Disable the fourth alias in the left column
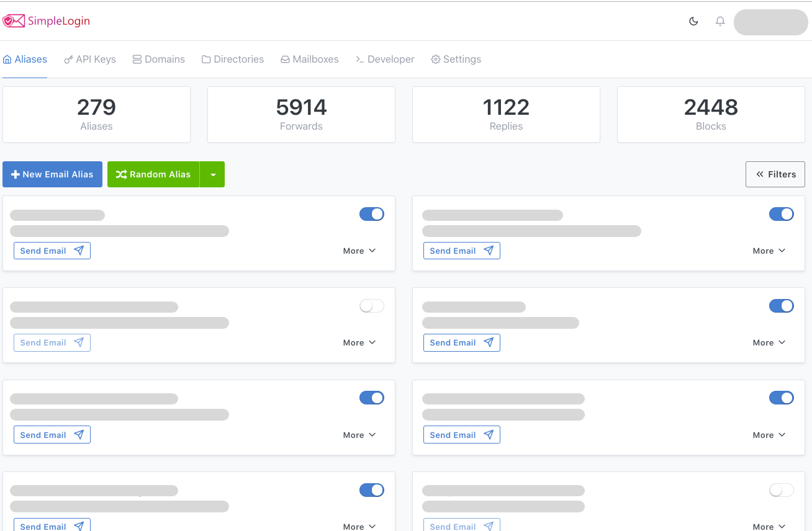 [372, 490]
